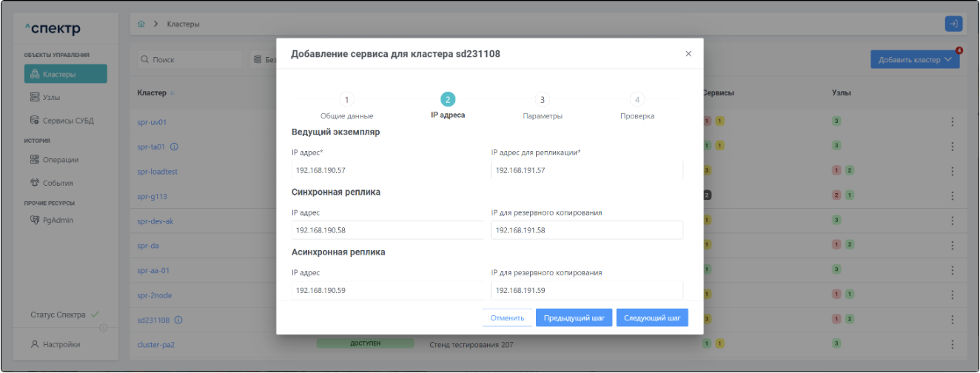Click info icon next to spr-ta01
The image size is (980, 373).
pyautogui.click(x=175, y=147)
